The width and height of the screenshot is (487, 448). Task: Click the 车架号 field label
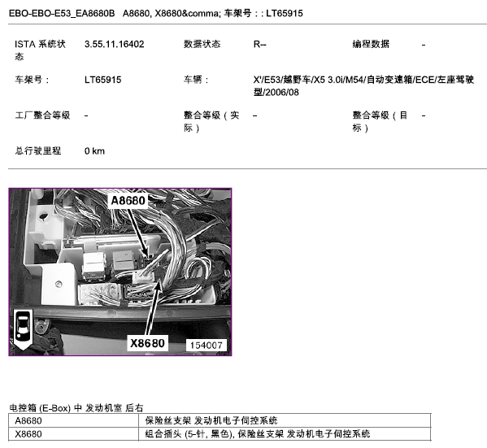32,80
